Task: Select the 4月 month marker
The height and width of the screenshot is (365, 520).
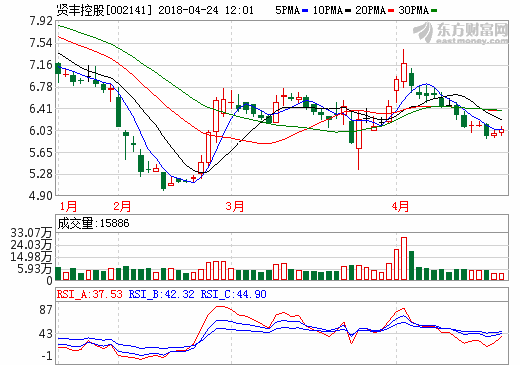Action: pyautogui.click(x=400, y=207)
